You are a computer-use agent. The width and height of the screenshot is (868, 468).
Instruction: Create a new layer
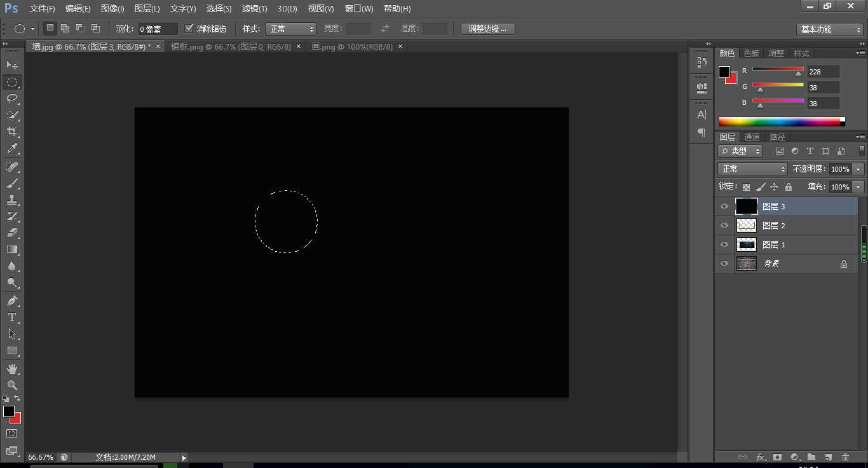pyautogui.click(x=828, y=457)
